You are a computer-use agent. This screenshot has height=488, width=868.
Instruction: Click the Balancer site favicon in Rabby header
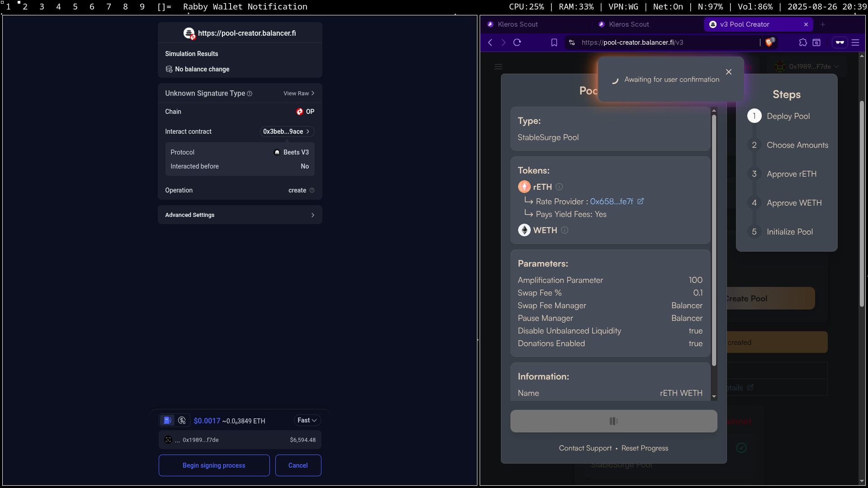click(x=189, y=33)
